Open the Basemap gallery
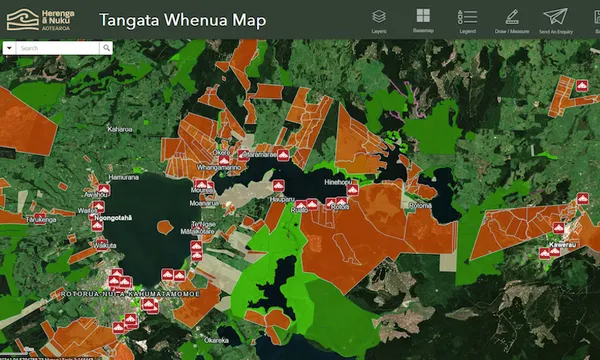The height and width of the screenshot is (360, 600). [423, 20]
